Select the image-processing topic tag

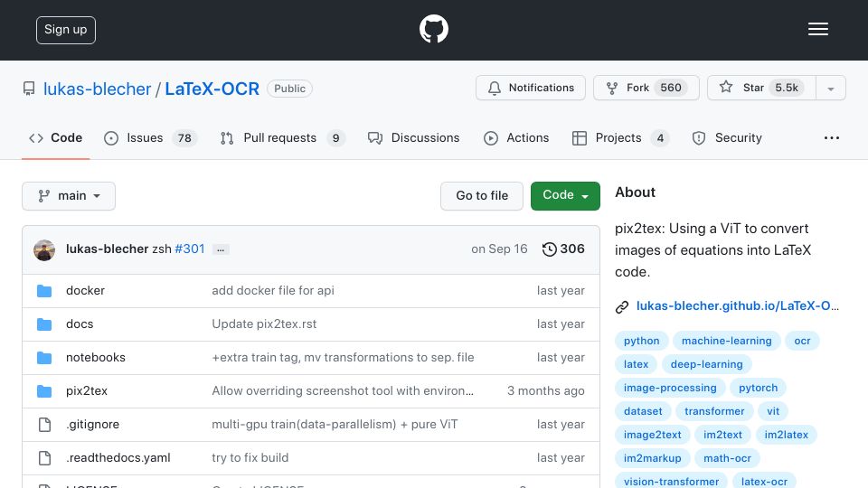(670, 388)
